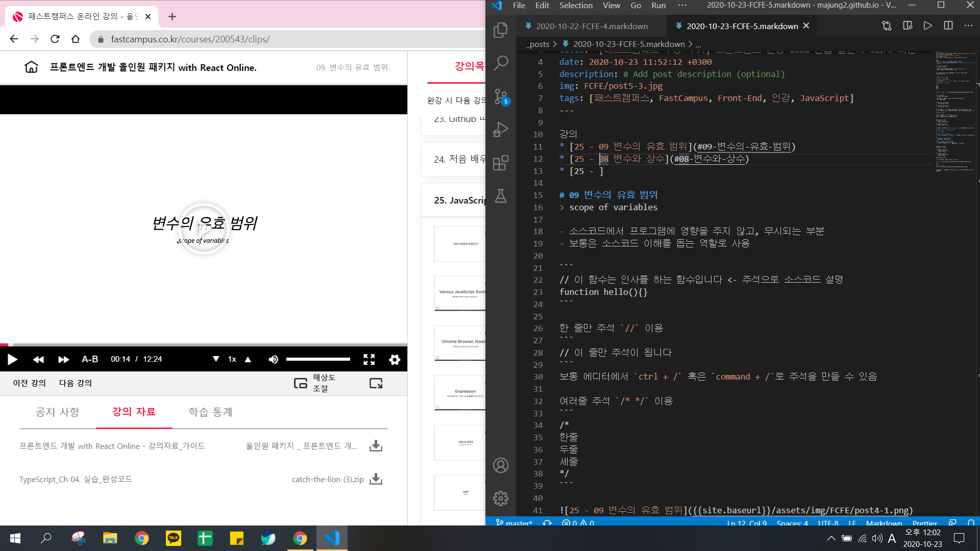980x551 pixels.
Task: Run the current file with play icon
Action: click(x=928, y=26)
